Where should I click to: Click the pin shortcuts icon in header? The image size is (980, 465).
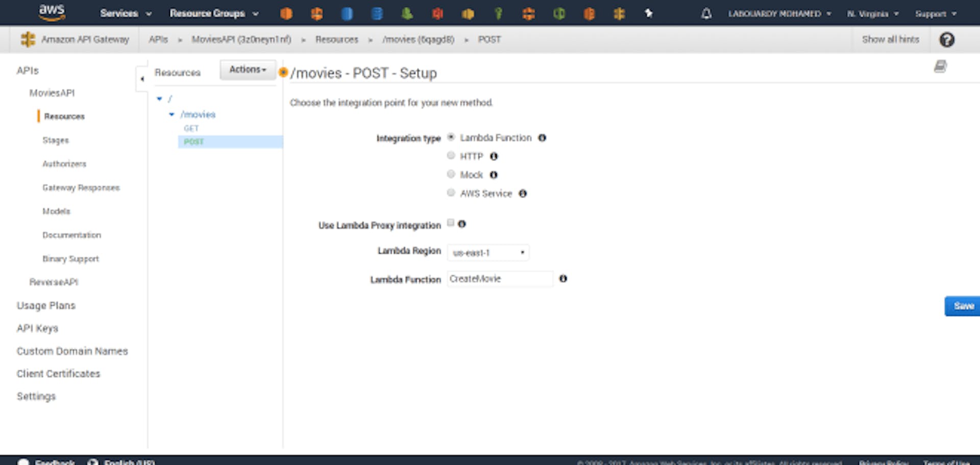pos(649,13)
